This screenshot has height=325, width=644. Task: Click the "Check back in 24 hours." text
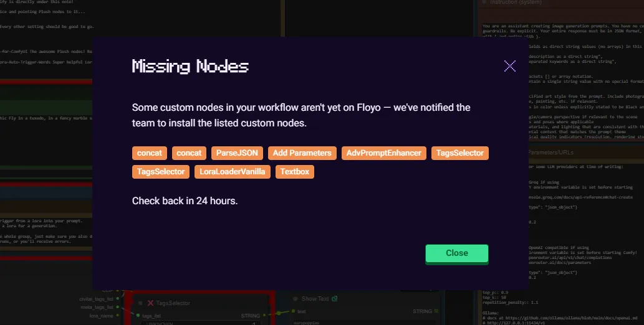(185, 200)
